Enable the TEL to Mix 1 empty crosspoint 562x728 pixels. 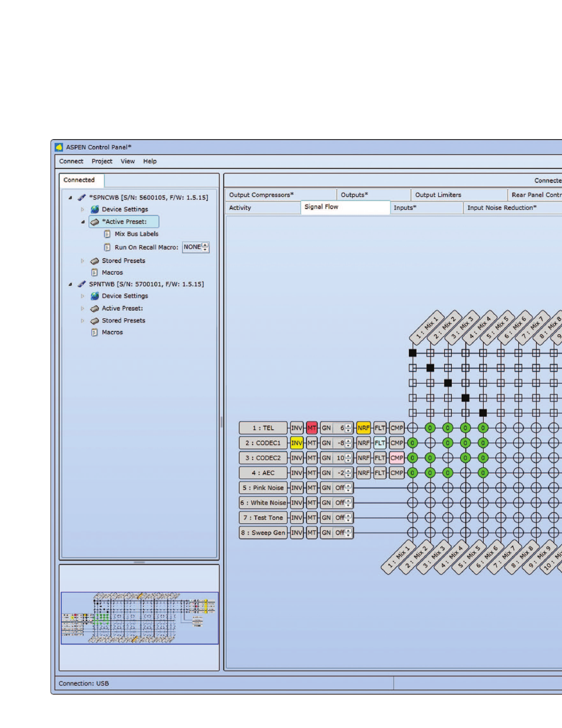(412, 428)
